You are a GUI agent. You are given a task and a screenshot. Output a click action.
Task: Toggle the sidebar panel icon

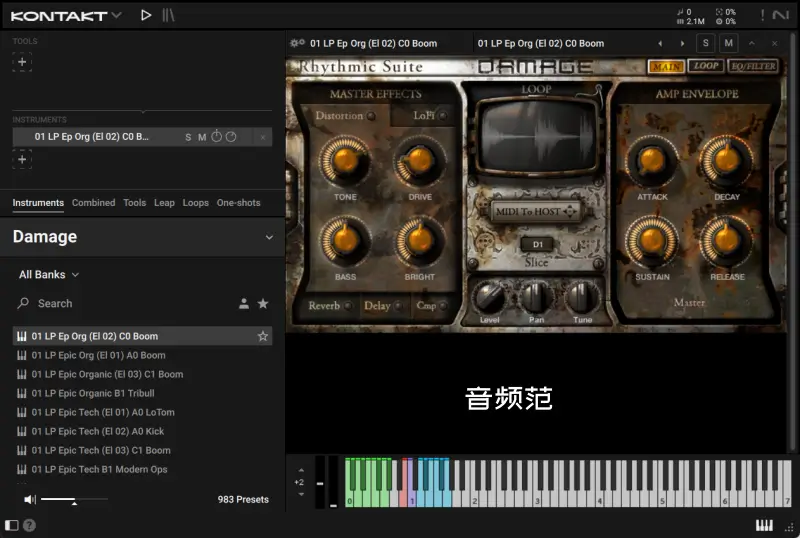[x=11, y=525]
